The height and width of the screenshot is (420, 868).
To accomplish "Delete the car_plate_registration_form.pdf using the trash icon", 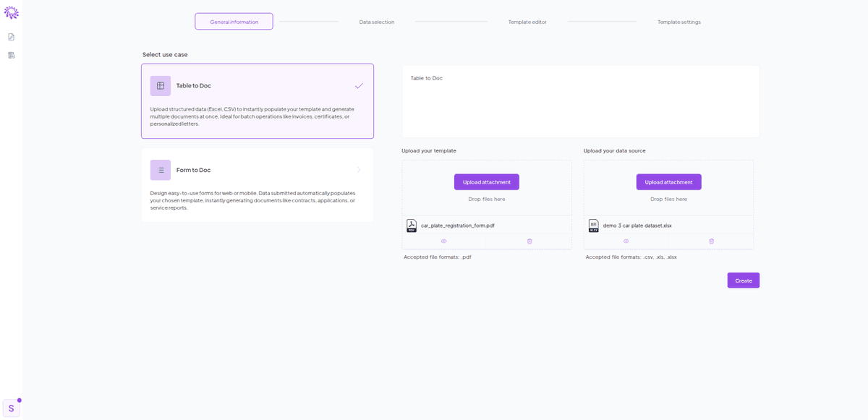I will (x=529, y=241).
